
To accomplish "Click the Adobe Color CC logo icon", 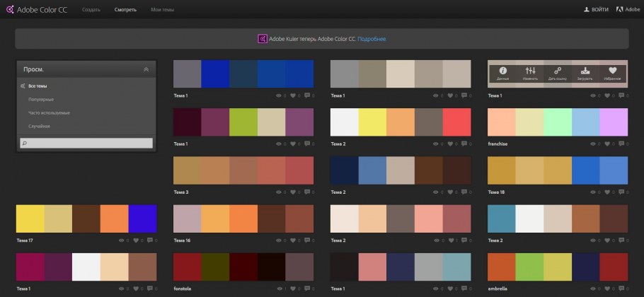I will coord(8,10).
